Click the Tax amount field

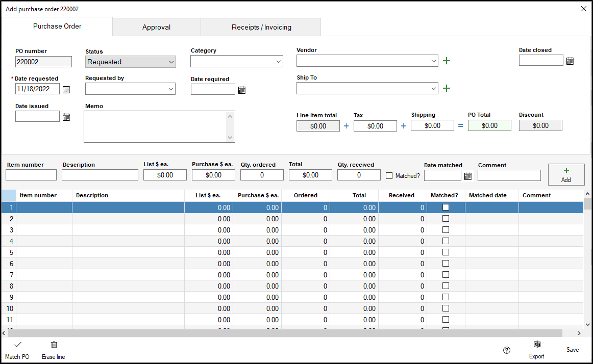(x=375, y=126)
